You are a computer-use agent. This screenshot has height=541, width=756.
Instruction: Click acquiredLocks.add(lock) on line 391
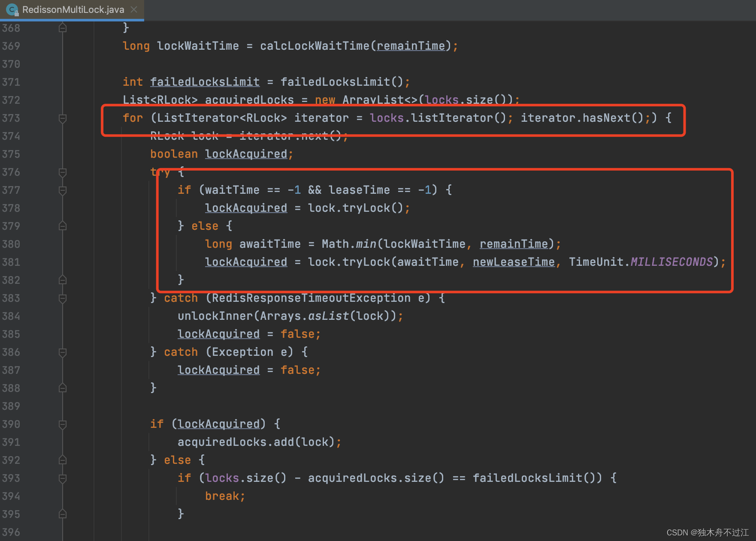pos(256,442)
